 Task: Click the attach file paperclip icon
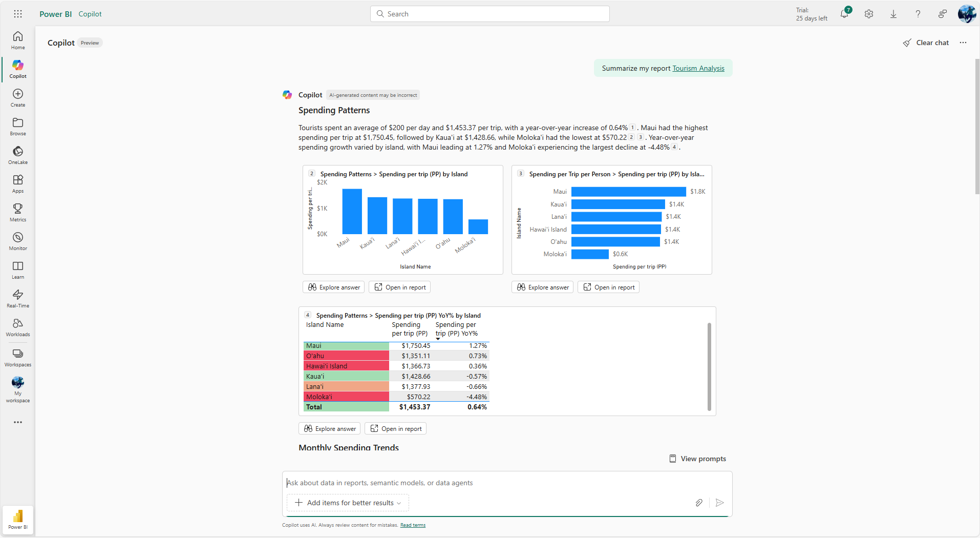[x=699, y=503]
